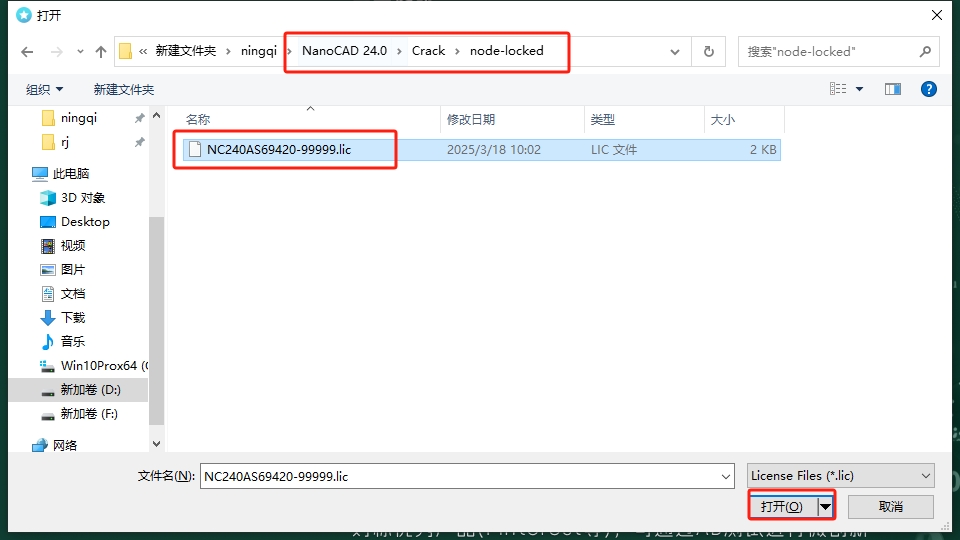Select ningqi in quick access
Image resolution: width=960 pixels, height=540 pixels.
pos(78,118)
